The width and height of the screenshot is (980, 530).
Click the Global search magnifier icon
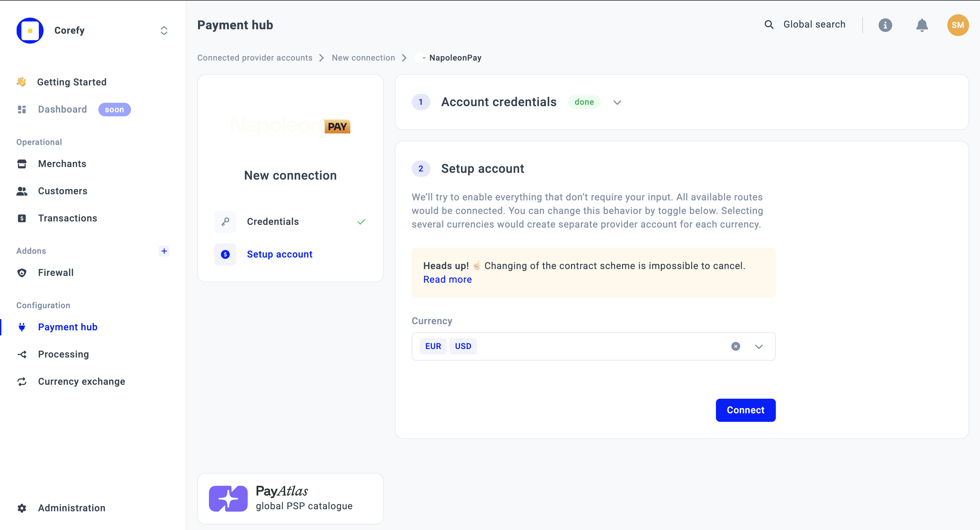click(x=769, y=24)
